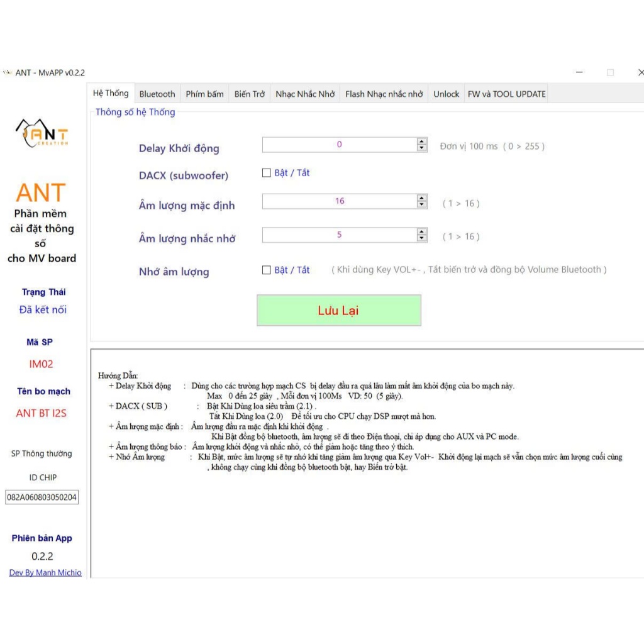
Task: Select the Biến Trở tab
Action: click(x=250, y=94)
